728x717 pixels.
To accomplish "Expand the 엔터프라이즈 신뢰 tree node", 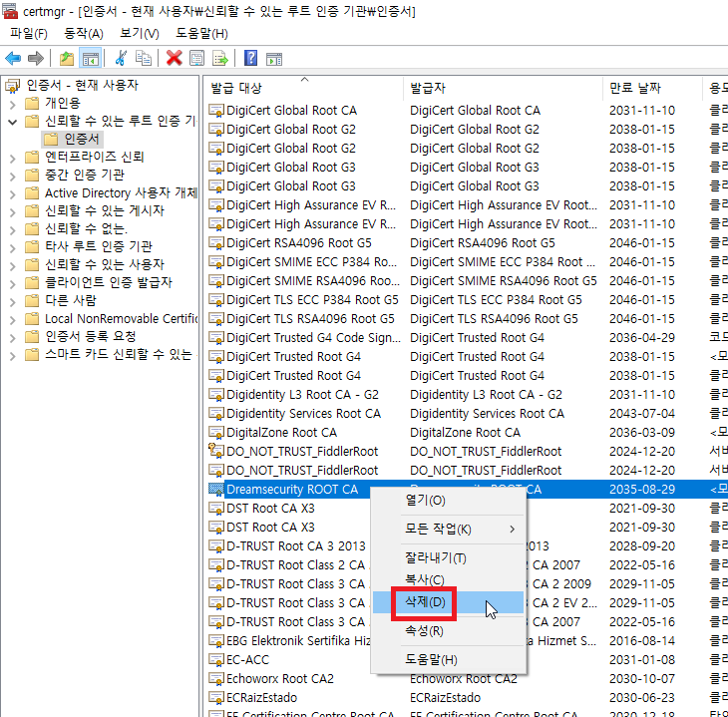I will click(13, 159).
